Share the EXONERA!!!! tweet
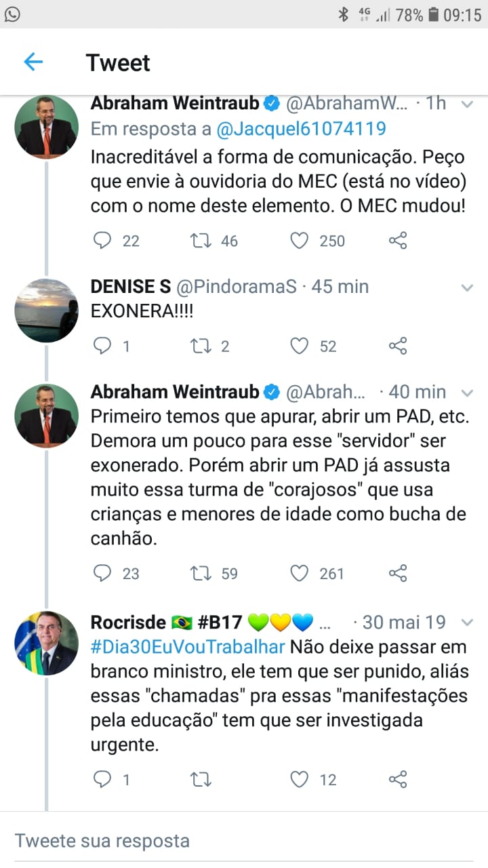This screenshot has height=868, width=488. [x=398, y=347]
